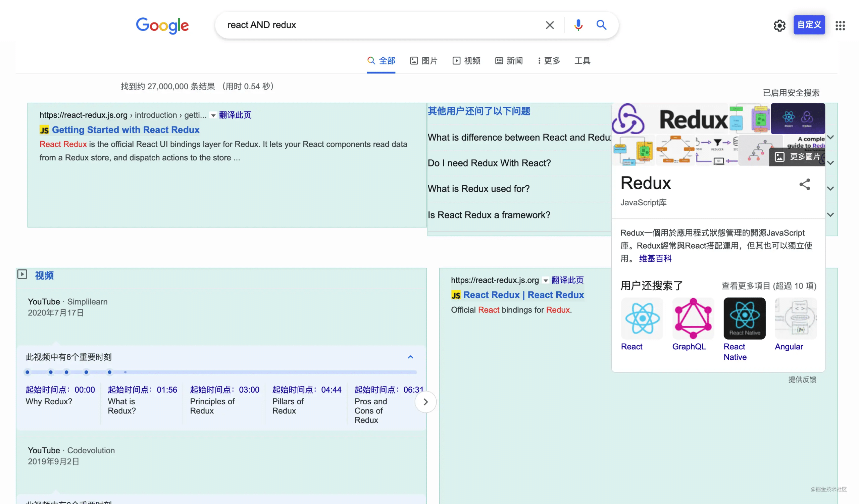Switch to the 图片 tab
This screenshot has height=504, width=859.
[x=424, y=61]
